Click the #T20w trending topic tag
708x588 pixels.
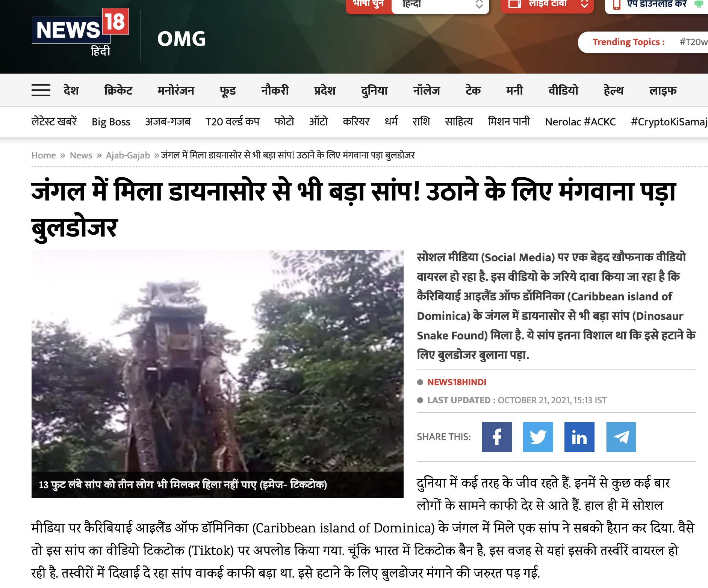693,42
